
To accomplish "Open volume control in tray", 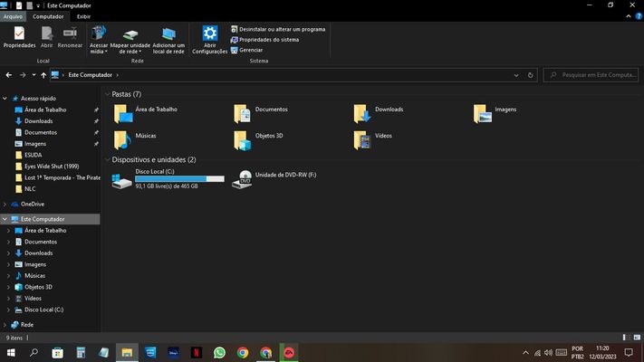I will (x=548, y=353).
